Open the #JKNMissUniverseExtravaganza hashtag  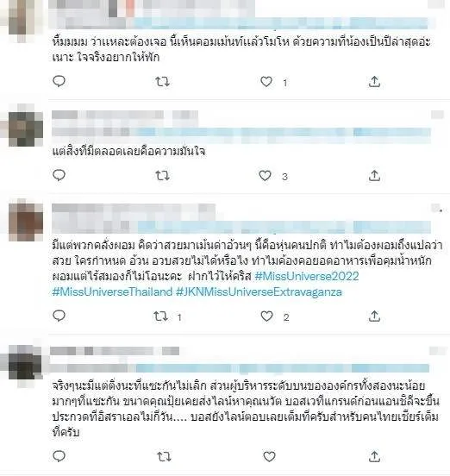259,291
